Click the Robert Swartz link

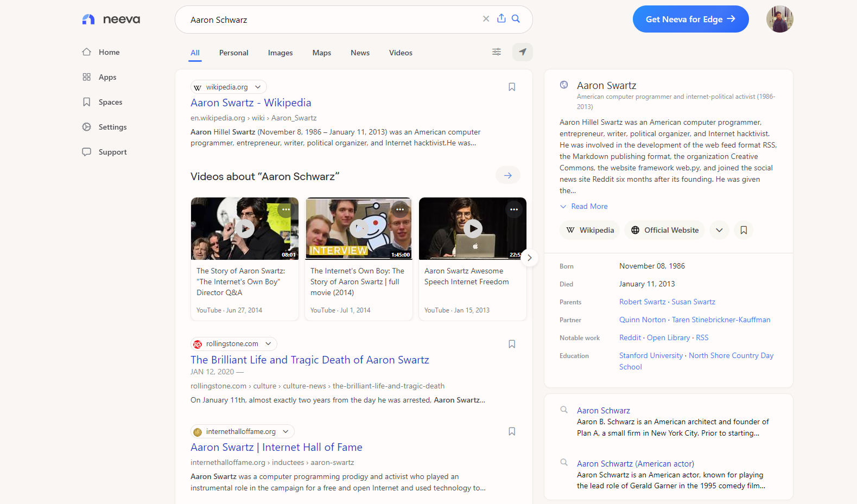643,302
